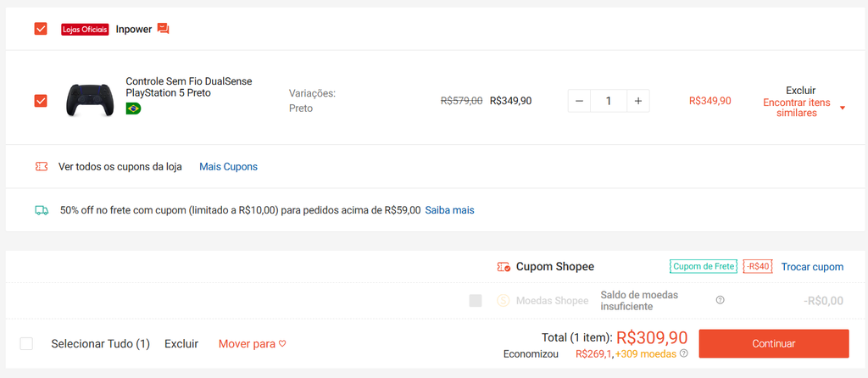Screen dimensions: 868x378
Task: Open the Controle Sem Fio DualSense product title
Action: [x=189, y=87]
